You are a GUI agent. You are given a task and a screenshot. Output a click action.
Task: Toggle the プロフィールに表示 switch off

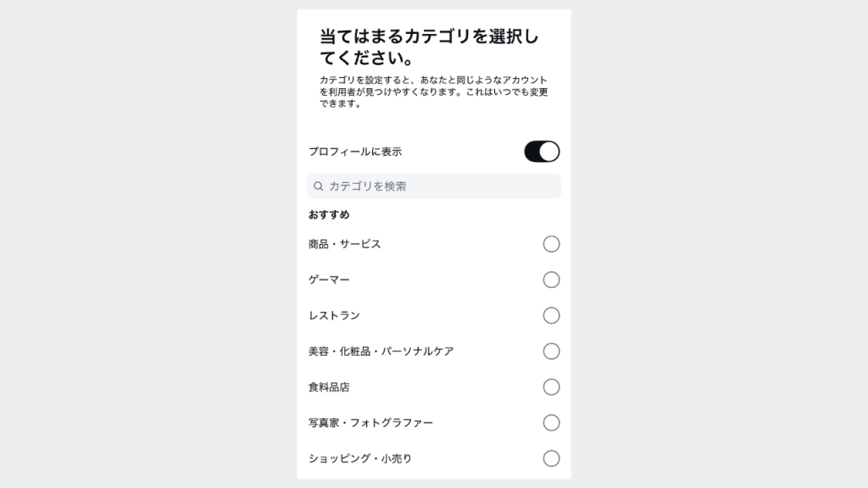click(542, 152)
